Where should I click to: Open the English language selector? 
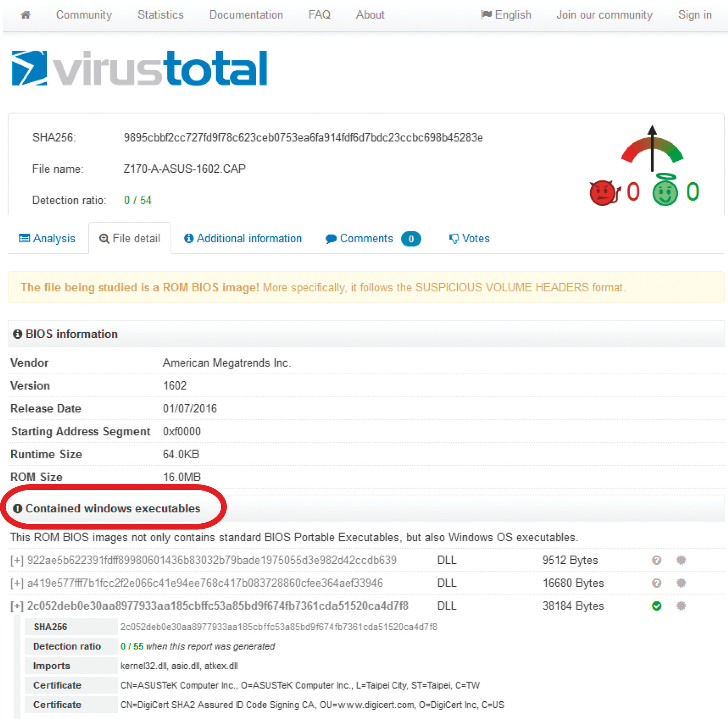click(x=506, y=15)
